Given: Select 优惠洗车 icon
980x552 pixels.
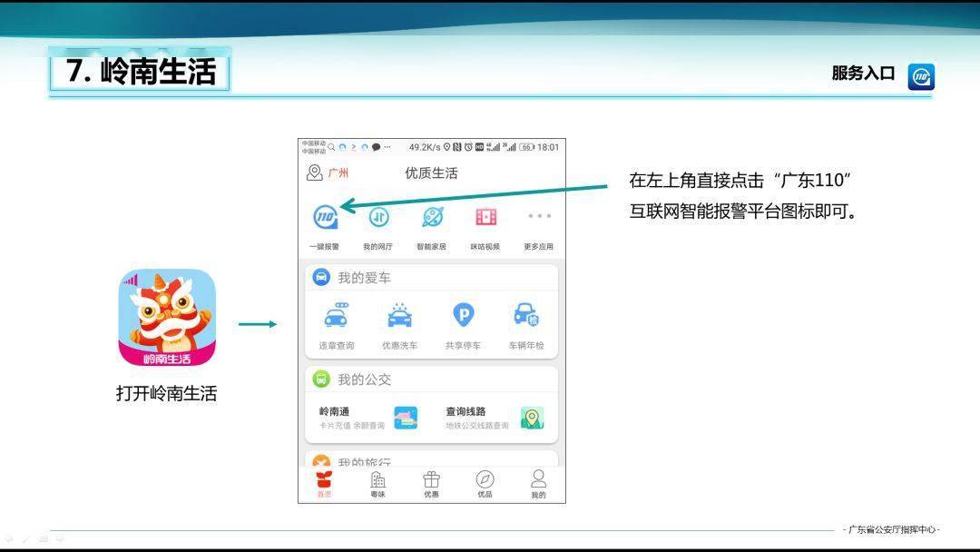Looking at the screenshot, I should [400, 316].
